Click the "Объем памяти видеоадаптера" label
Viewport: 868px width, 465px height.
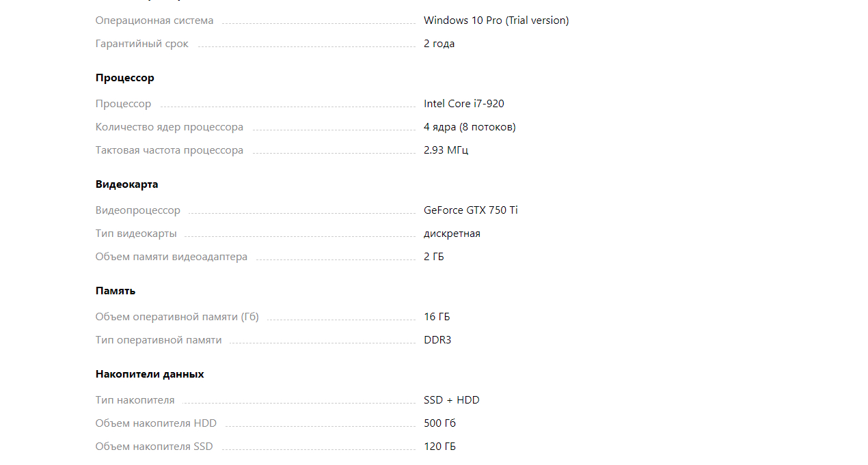point(172,257)
